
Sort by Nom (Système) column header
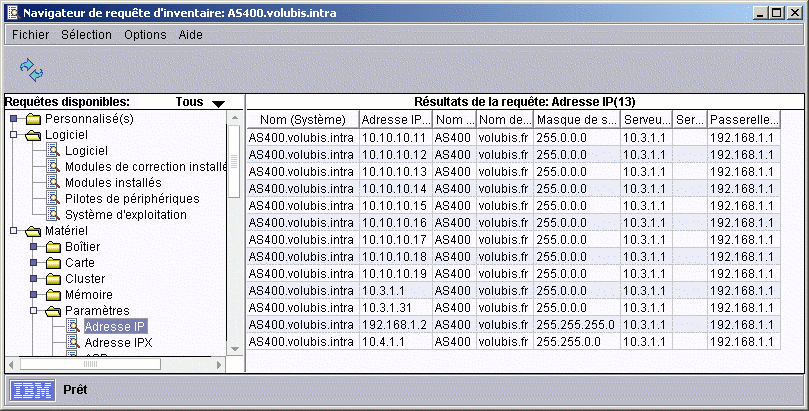coord(303,120)
